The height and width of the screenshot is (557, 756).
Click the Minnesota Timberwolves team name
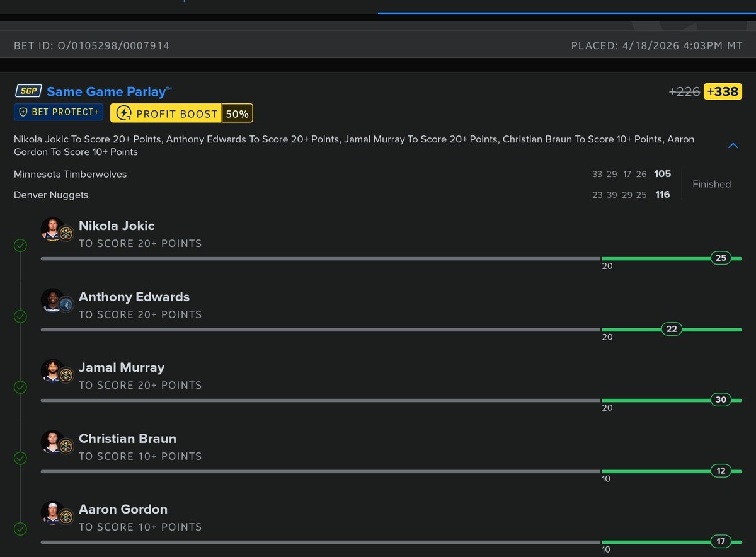click(x=71, y=174)
